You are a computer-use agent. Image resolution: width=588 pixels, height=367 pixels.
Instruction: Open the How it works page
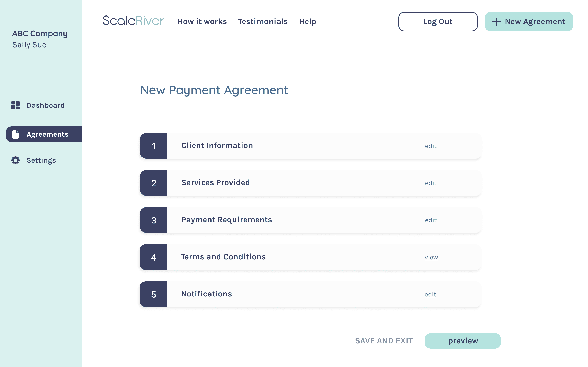[202, 22]
